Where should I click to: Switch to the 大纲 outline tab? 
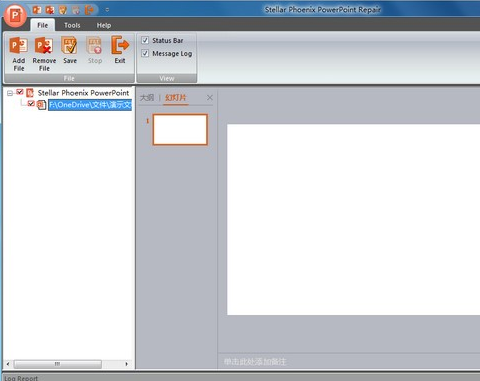click(x=147, y=98)
